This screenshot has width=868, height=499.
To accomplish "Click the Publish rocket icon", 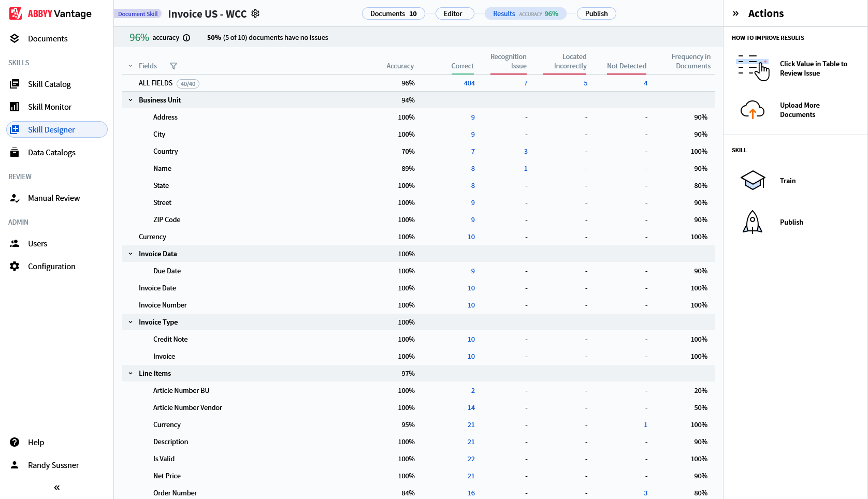I will (x=753, y=222).
